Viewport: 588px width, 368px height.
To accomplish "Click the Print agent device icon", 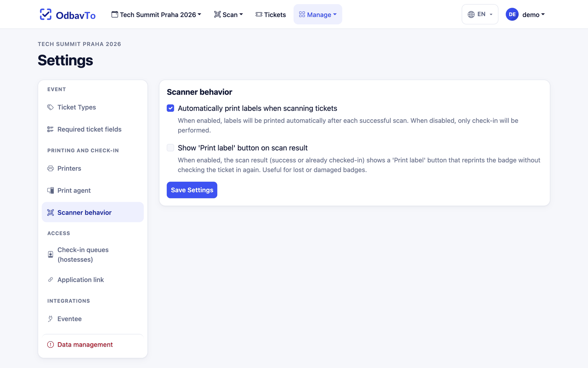I will (x=50, y=190).
